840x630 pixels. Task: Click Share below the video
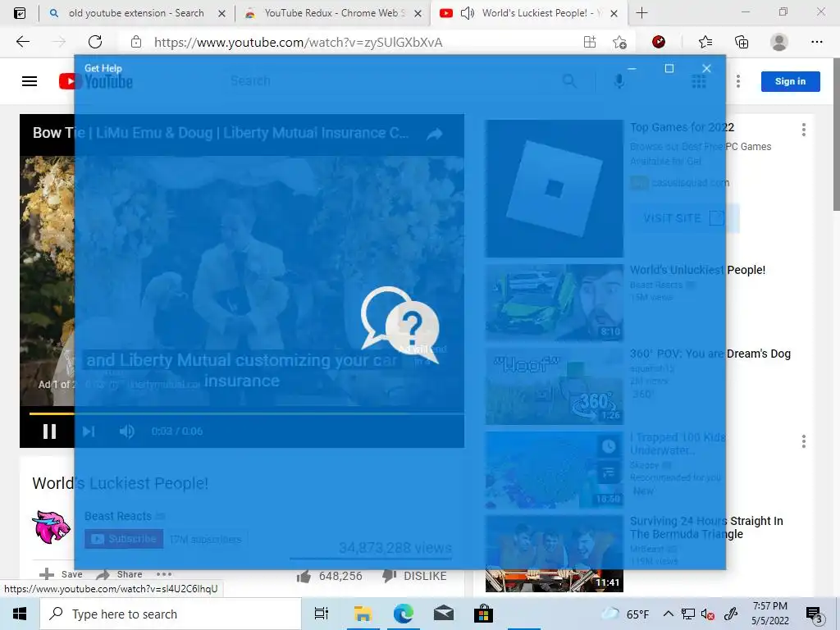coord(119,574)
